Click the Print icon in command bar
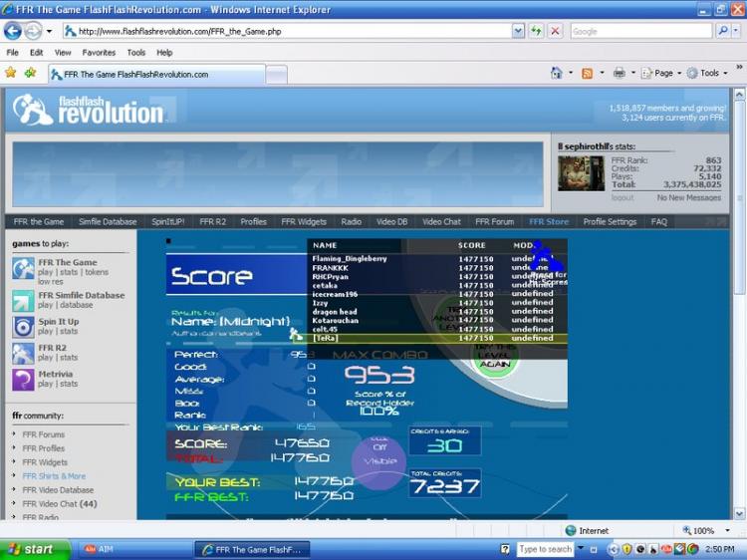 [619, 73]
